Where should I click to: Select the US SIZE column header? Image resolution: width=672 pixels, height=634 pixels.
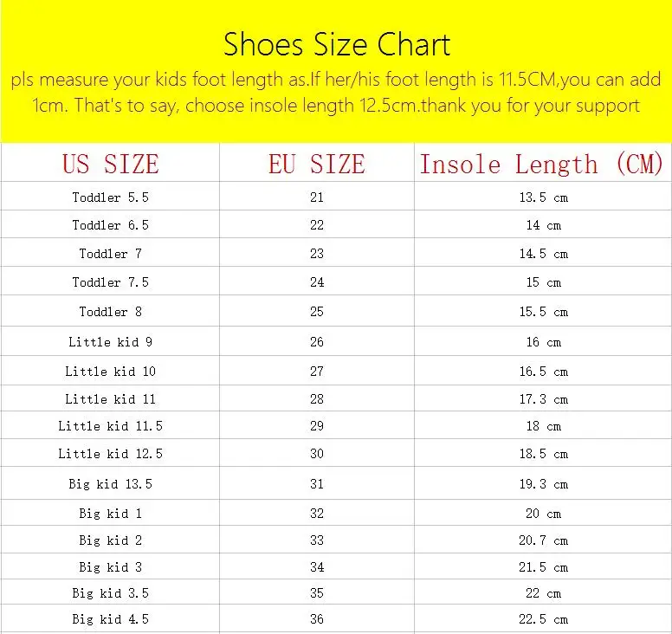tap(111, 164)
